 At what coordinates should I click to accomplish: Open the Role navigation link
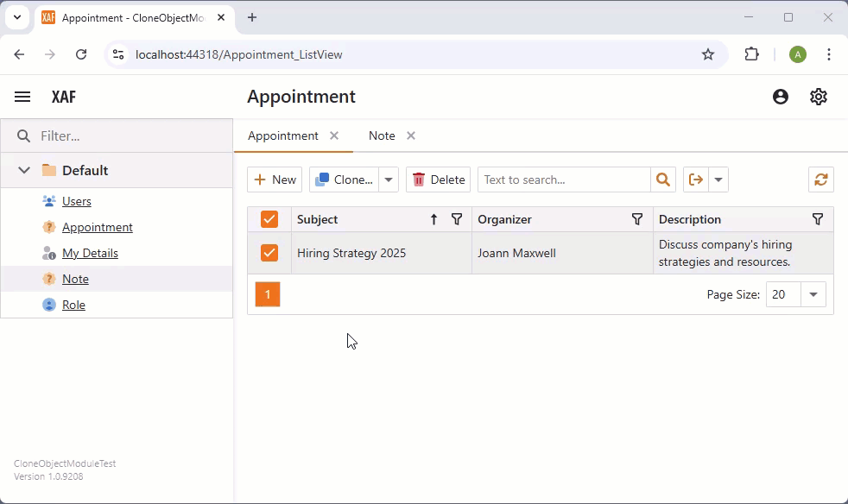click(x=74, y=304)
